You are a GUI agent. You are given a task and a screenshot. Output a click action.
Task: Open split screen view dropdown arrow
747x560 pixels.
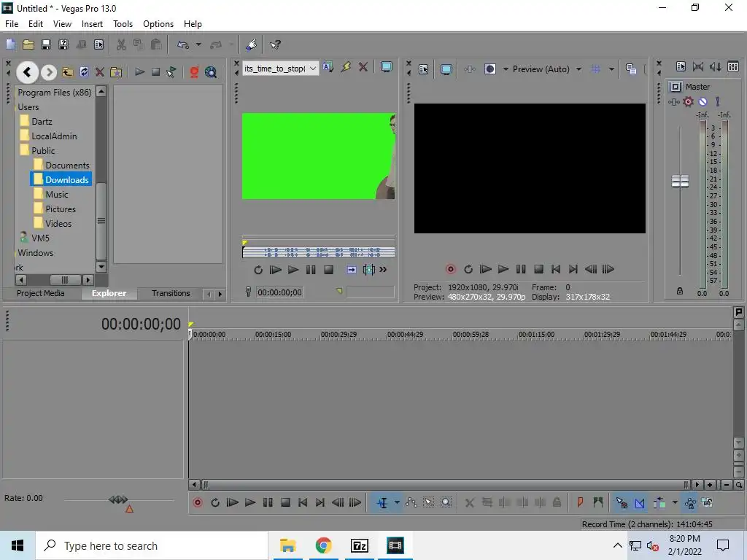pos(506,69)
